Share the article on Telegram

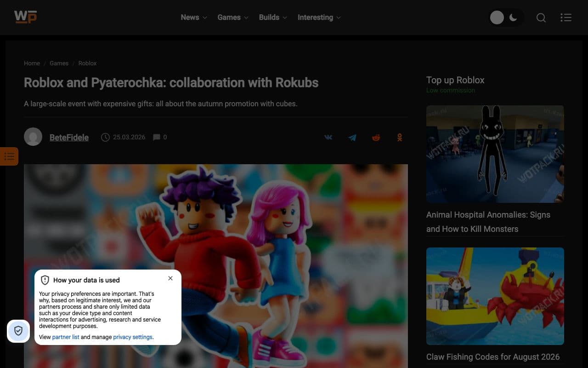[x=352, y=137]
